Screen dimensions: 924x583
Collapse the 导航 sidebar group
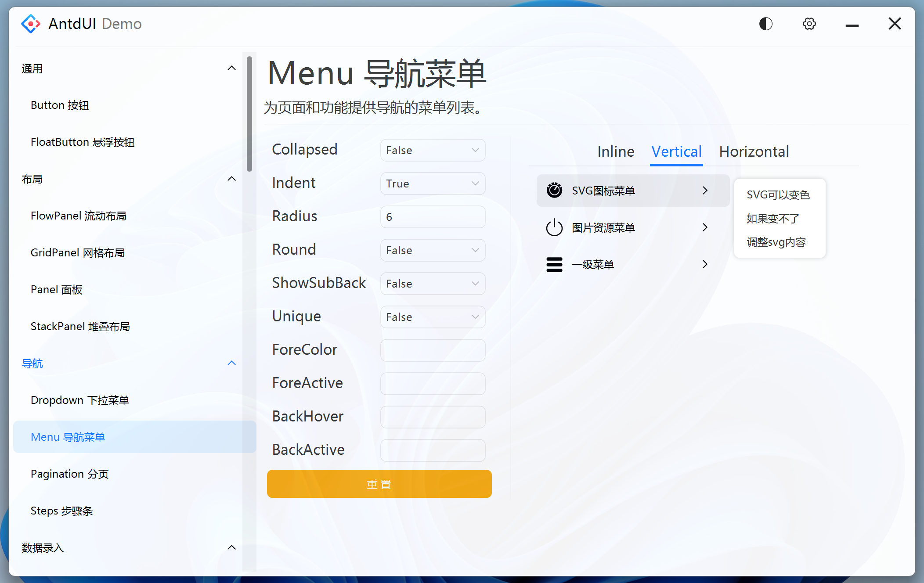[x=231, y=363]
